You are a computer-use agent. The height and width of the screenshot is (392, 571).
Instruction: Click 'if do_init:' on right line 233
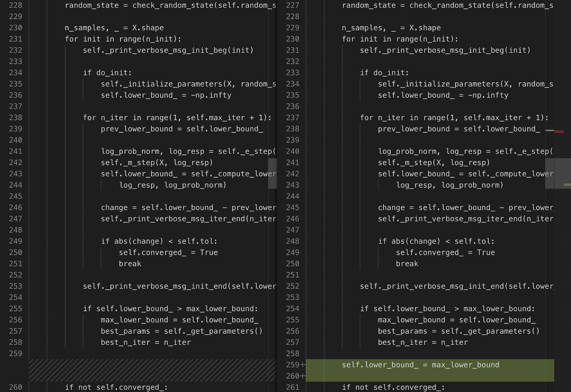384,73
